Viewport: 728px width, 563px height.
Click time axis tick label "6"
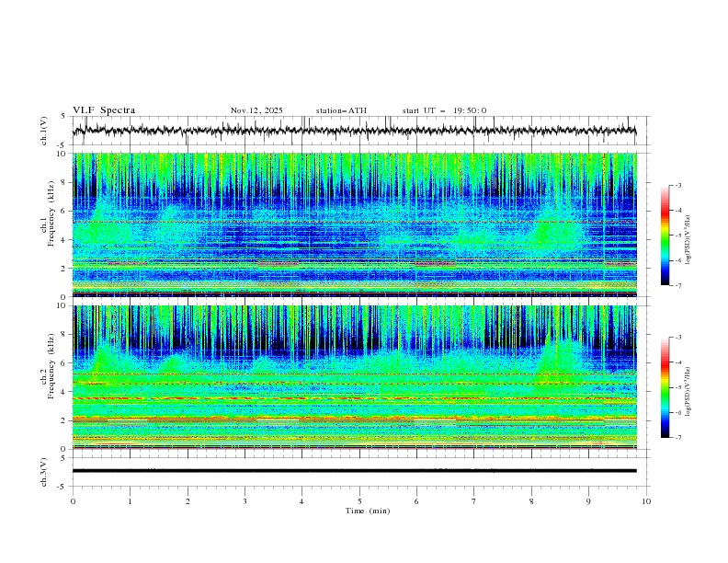point(416,501)
